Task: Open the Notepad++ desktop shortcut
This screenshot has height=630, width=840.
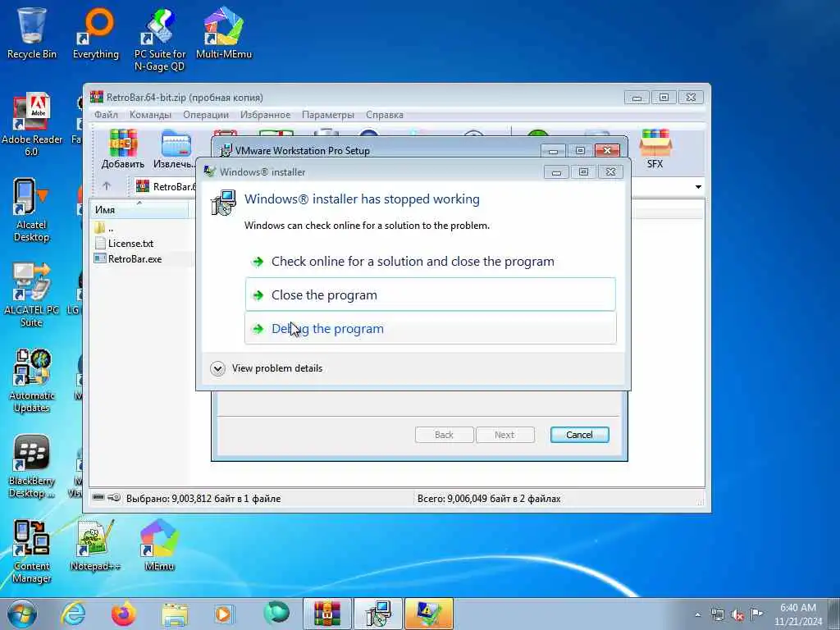Action: [x=95, y=546]
